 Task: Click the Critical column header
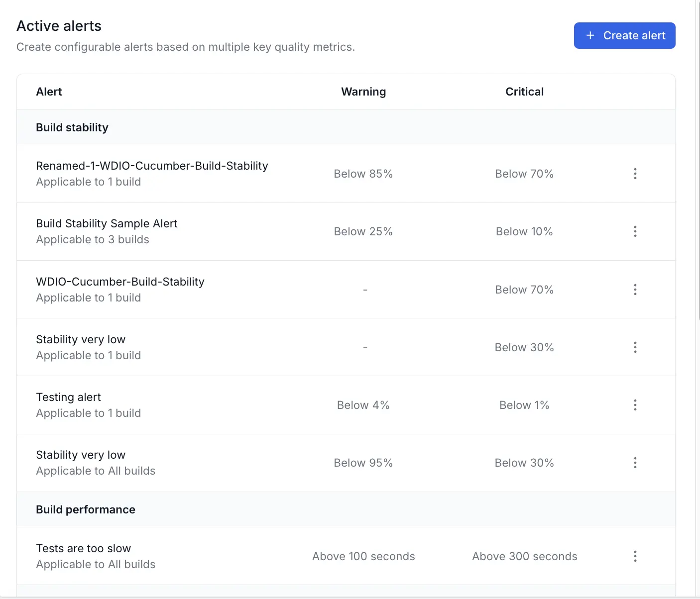pos(524,92)
